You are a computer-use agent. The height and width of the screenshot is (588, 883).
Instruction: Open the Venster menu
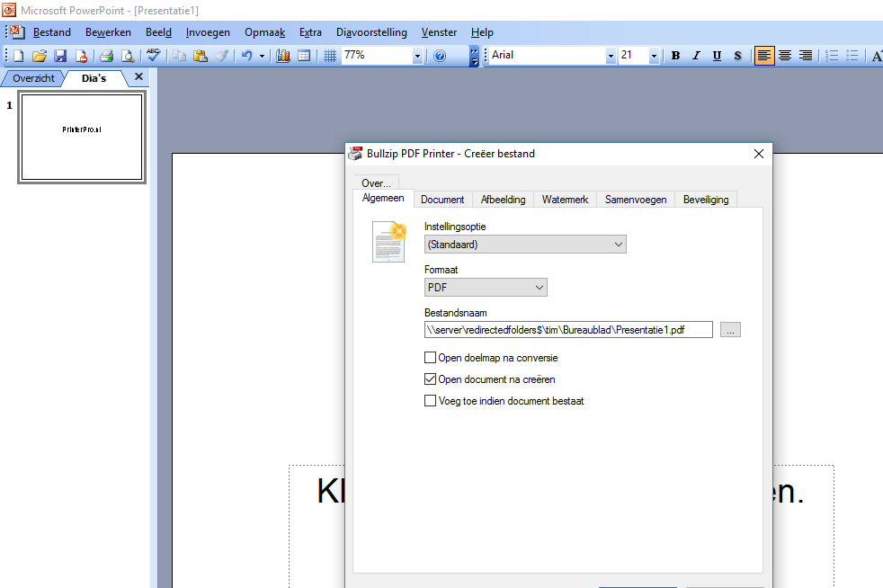[439, 32]
